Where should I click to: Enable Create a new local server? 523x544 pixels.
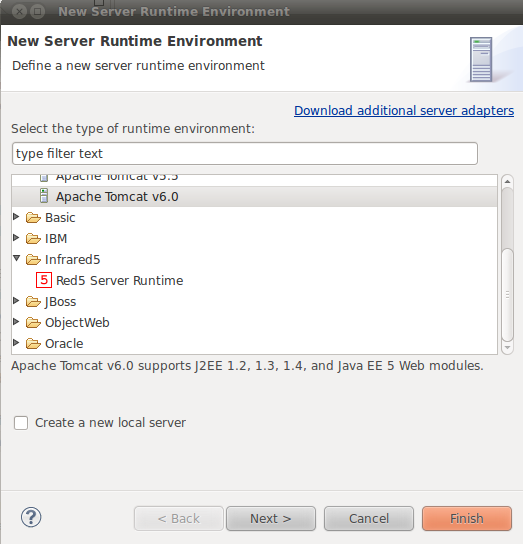point(21,423)
